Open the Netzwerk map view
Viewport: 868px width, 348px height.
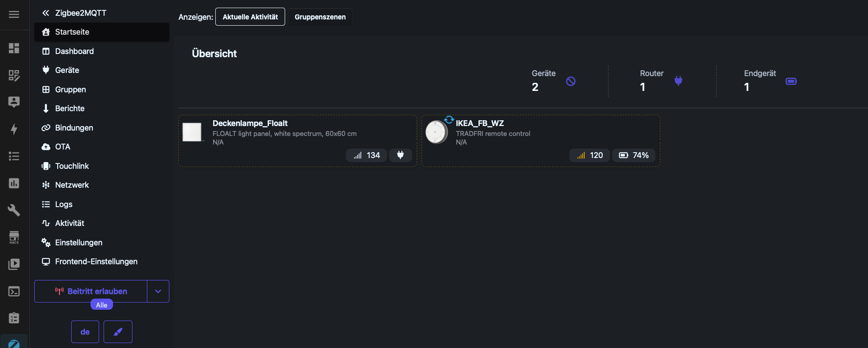coord(71,185)
